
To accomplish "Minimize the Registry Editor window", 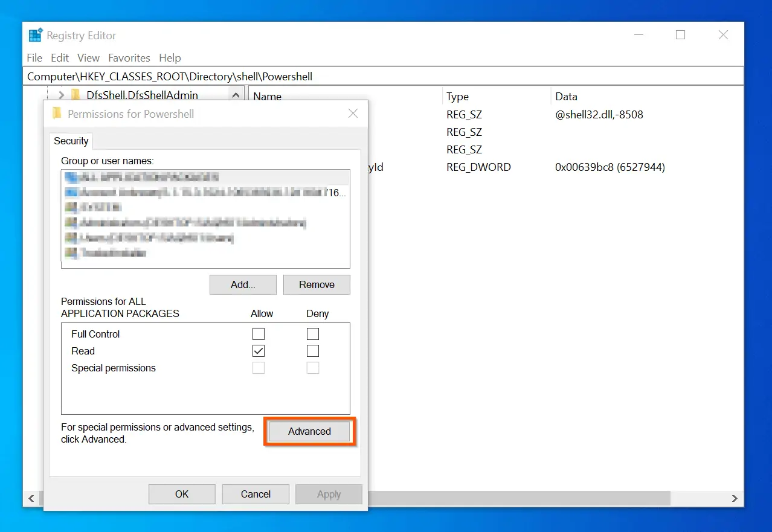I will coord(639,35).
